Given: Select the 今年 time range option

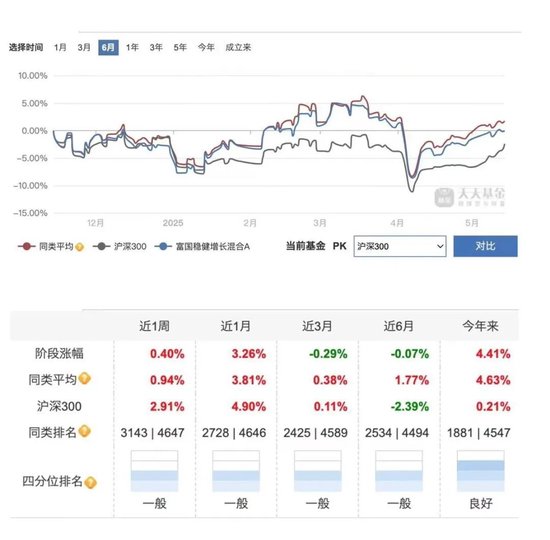Looking at the screenshot, I should coord(206,47).
